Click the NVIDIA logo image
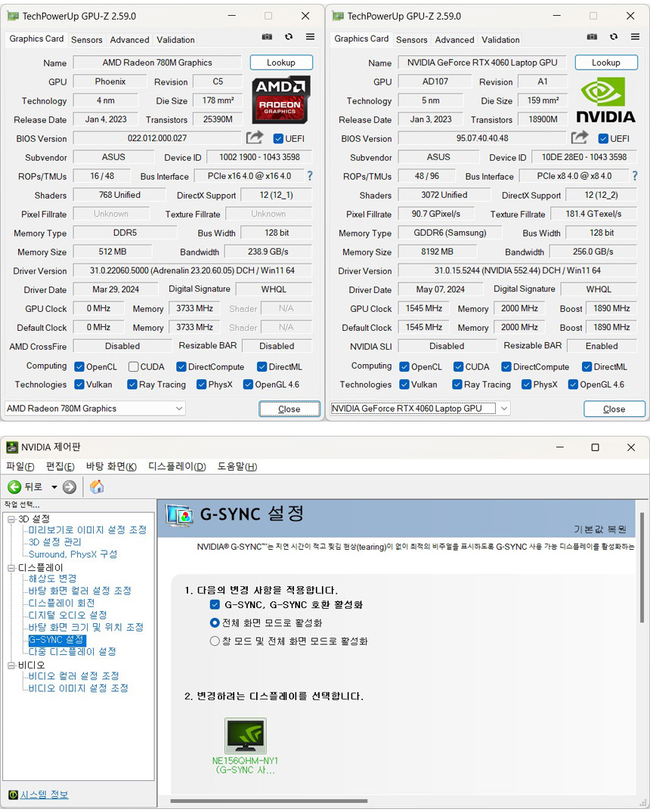Image resolution: width=650 pixels, height=812 pixels. (x=606, y=100)
